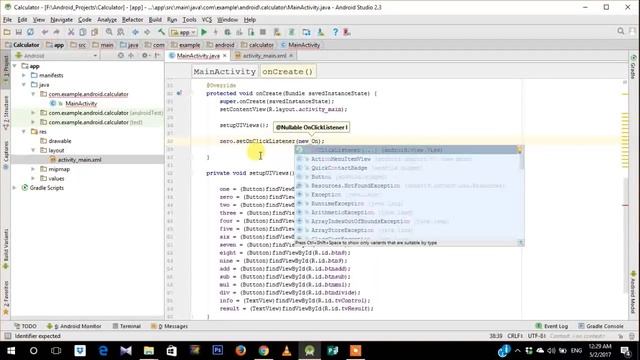Navigate Back with the left arrow icon

pos(135,32)
